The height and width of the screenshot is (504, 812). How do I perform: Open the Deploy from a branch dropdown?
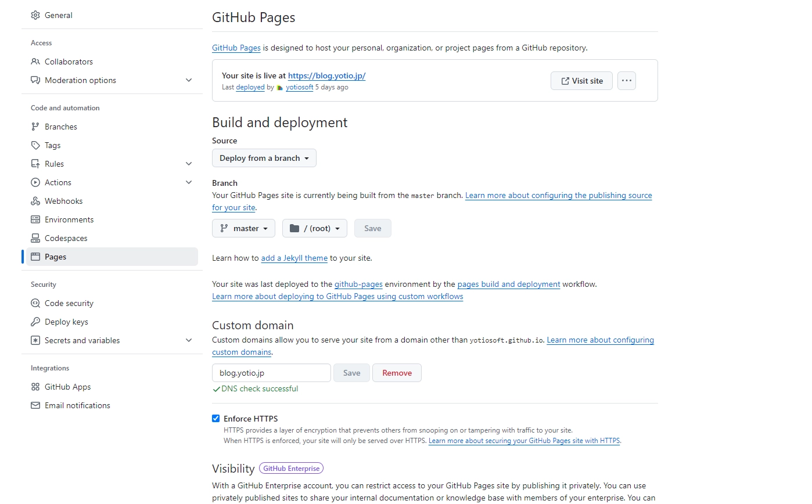pyautogui.click(x=264, y=158)
